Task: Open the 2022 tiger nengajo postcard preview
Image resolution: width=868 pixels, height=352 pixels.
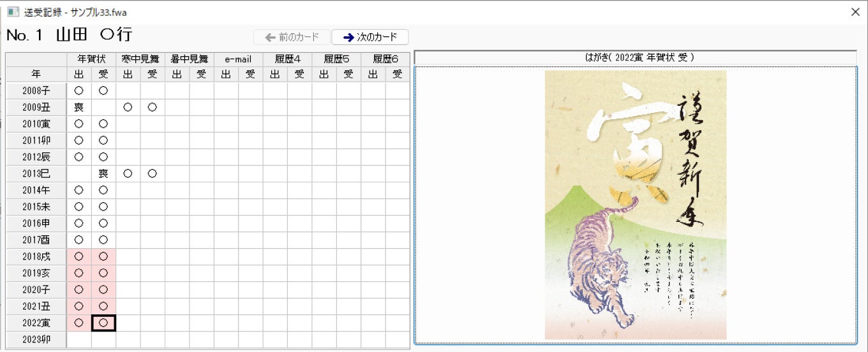Action: click(x=635, y=205)
